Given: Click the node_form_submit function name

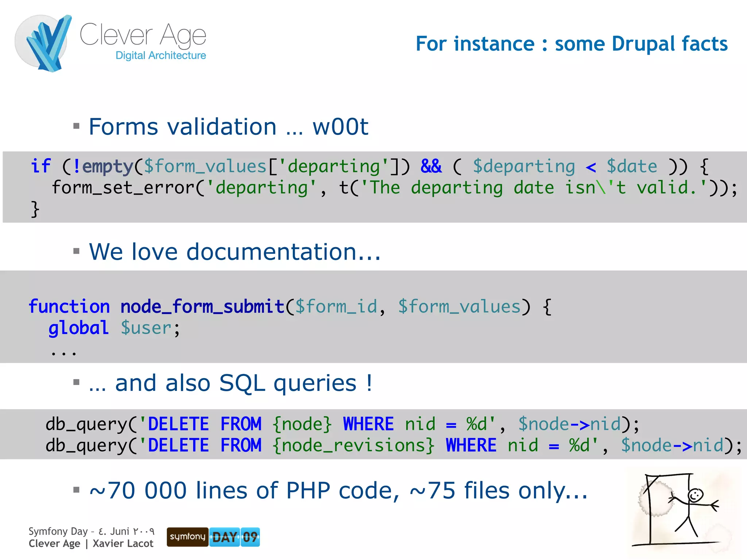Looking at the screenshot, I should [202, 306].
